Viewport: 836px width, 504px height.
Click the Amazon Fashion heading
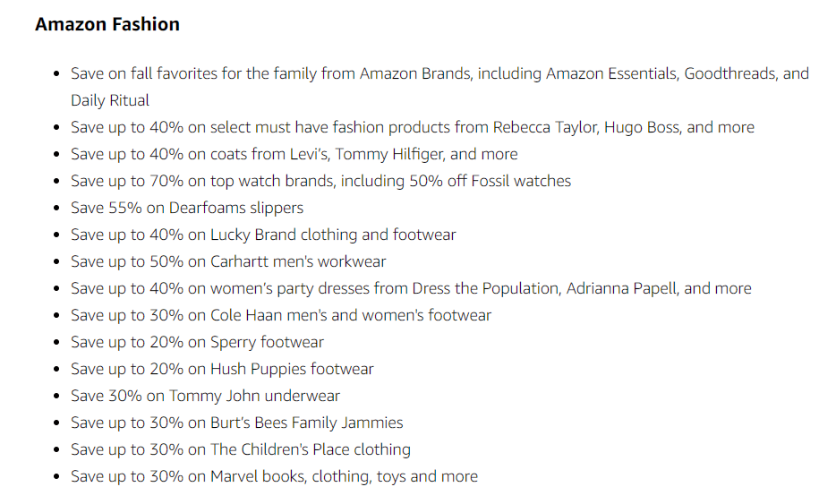[107, 24]
